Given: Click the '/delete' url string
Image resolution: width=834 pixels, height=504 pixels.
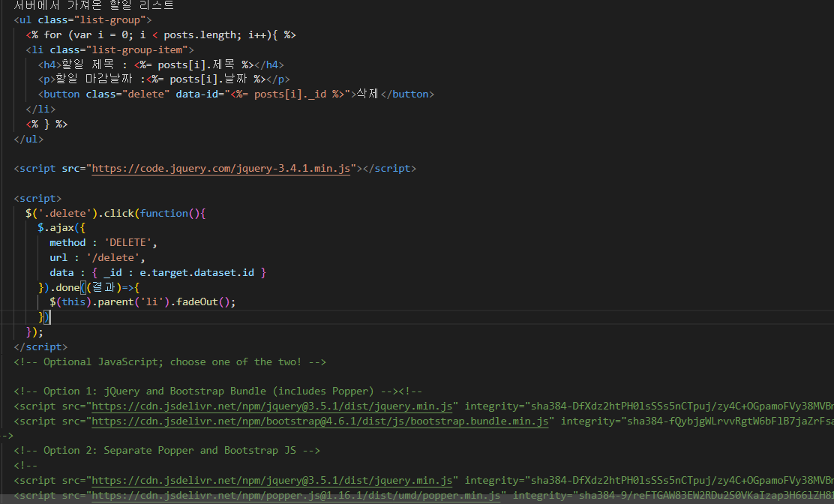Looking at the screenshot, I should pyautogui.click(x=112, y=257).
